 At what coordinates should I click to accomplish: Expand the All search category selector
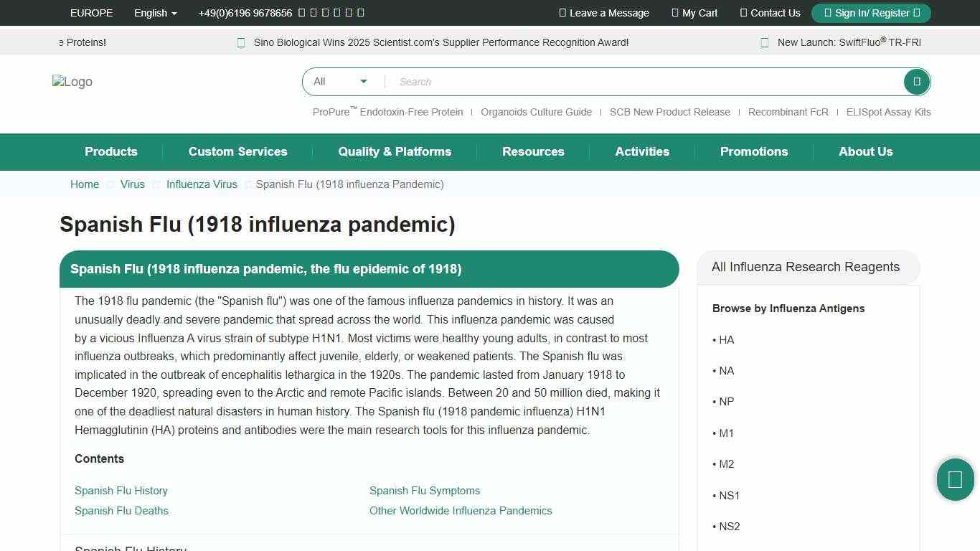point(340,81)
